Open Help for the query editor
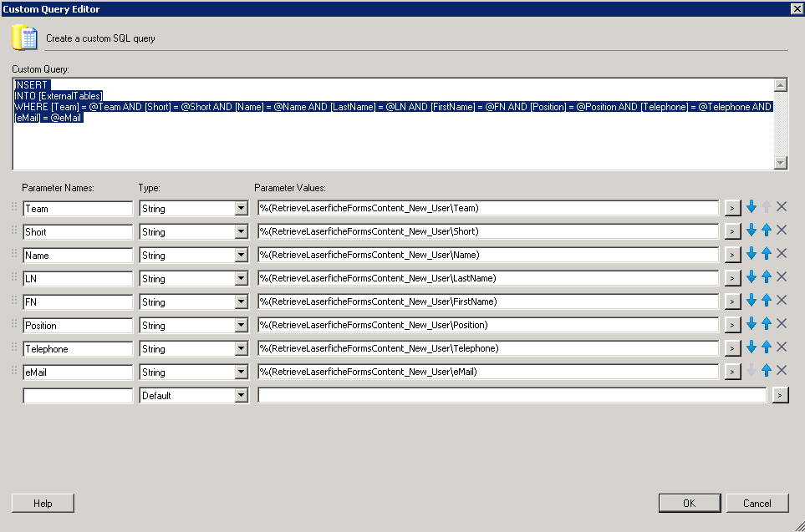The width and height of the screenshot is (805, 532). coord(43,504)
